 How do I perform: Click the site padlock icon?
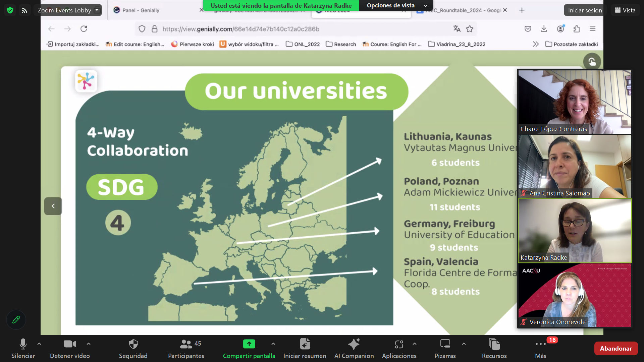click(x=154, y=29)
